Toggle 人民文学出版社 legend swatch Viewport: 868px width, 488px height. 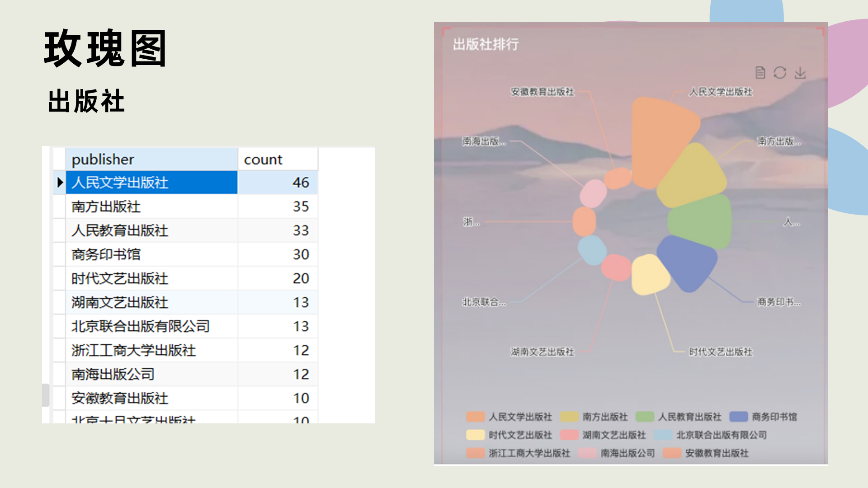coord(476,417)
